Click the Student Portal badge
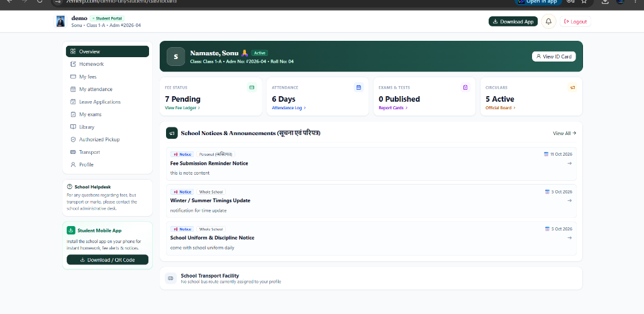Screen dimensions: 644x314 coord(107,18)
